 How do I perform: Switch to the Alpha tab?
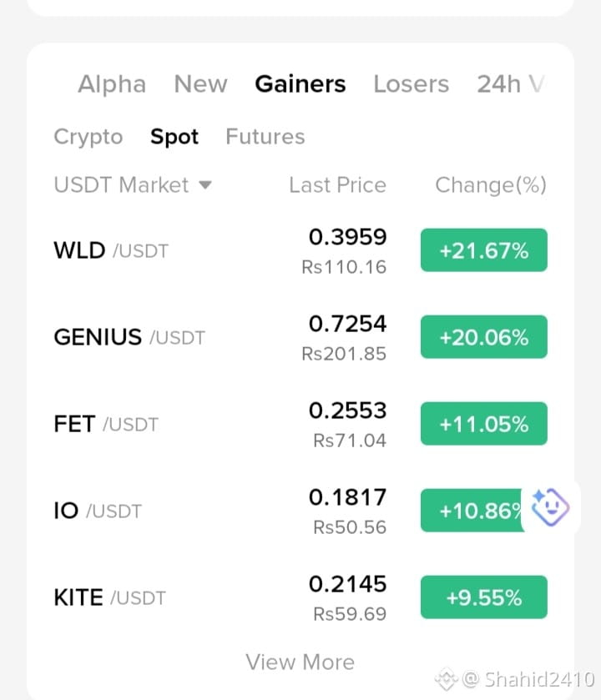(112, 84)
